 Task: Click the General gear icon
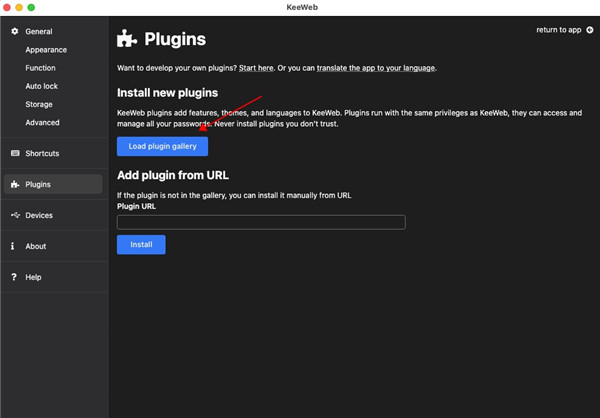14,32
